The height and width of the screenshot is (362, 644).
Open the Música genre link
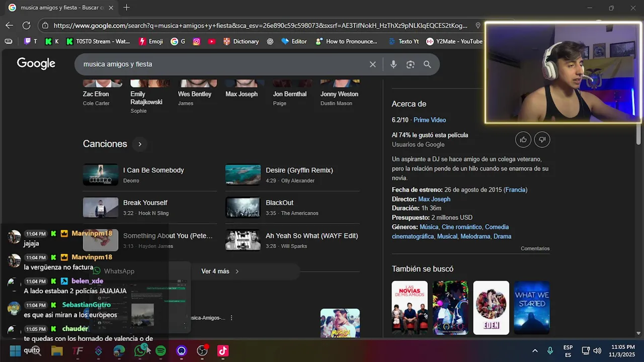point(429,227)
